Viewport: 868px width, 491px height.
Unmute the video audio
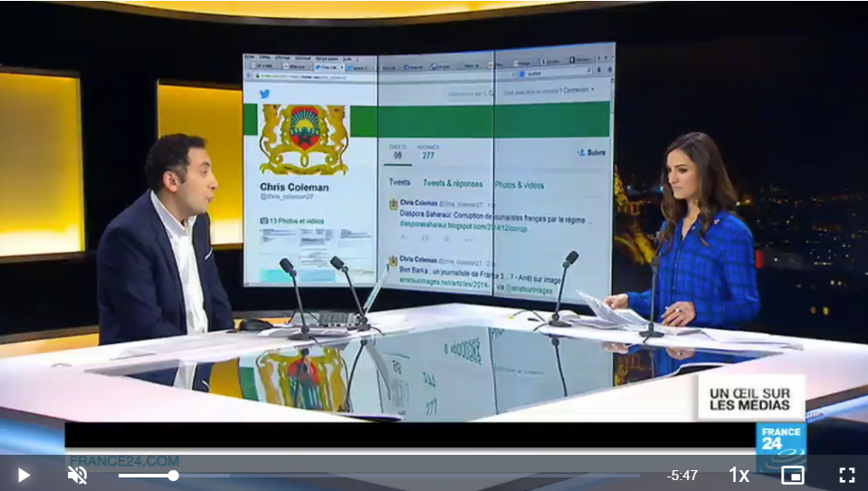pos(78,475)
